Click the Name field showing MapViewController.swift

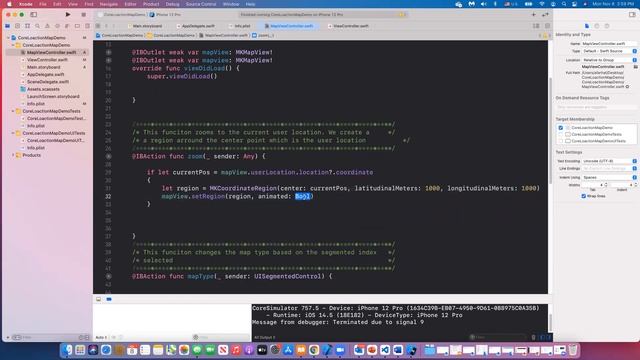coord(609,43)
